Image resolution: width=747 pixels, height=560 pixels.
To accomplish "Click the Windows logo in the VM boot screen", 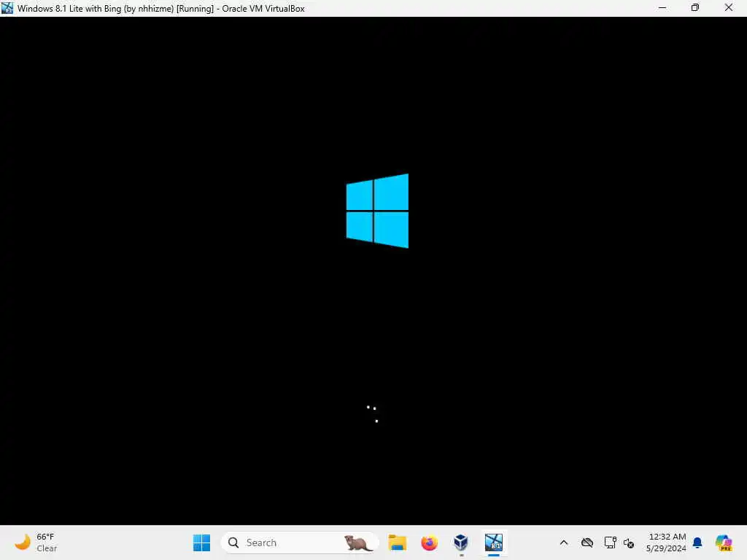I will (x=377, y=211).
